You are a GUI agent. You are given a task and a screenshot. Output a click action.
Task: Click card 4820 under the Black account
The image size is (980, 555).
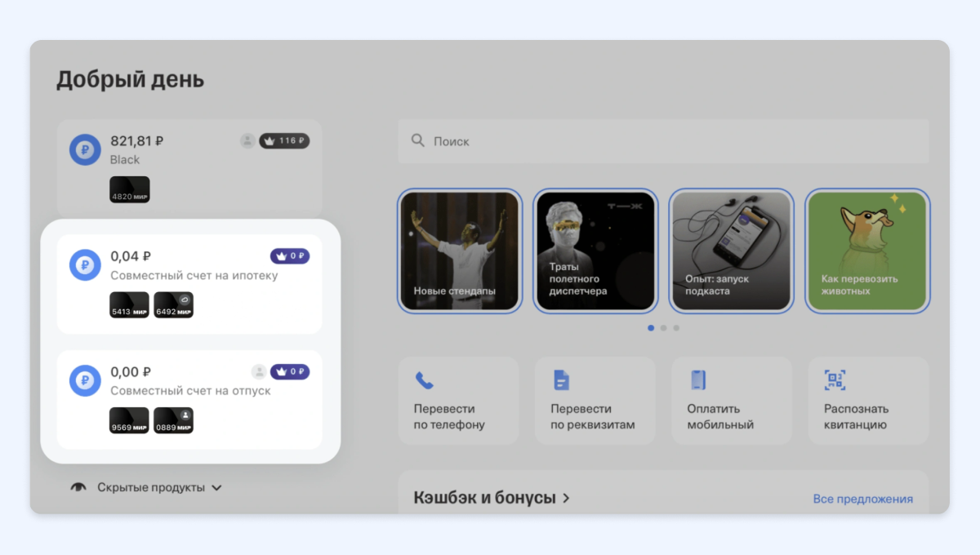tap(130, 190)
